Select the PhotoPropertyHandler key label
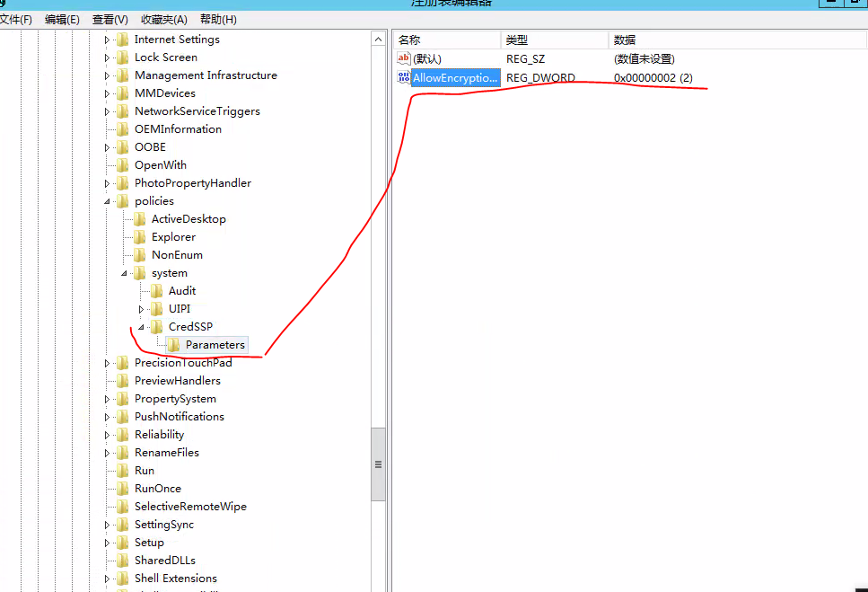The image size is (868, 592). point(193,182)
